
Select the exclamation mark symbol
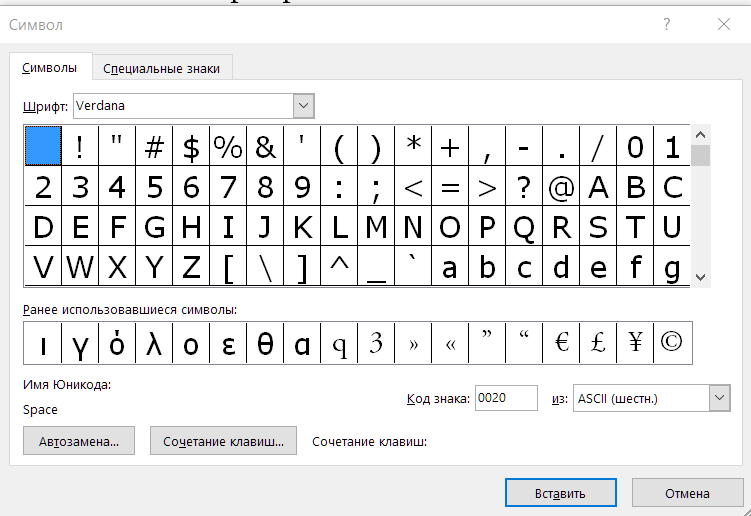point(80,146)
